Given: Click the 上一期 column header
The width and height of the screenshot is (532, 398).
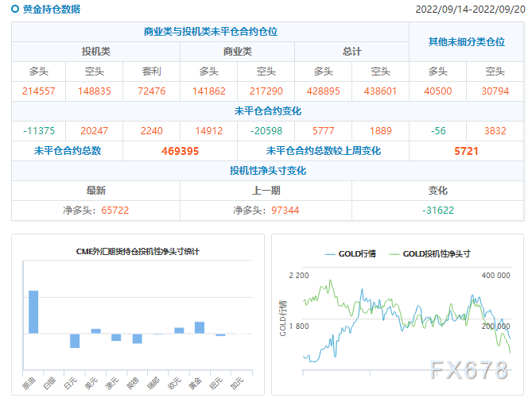Looking at the screenshot, I should (266, 191).
